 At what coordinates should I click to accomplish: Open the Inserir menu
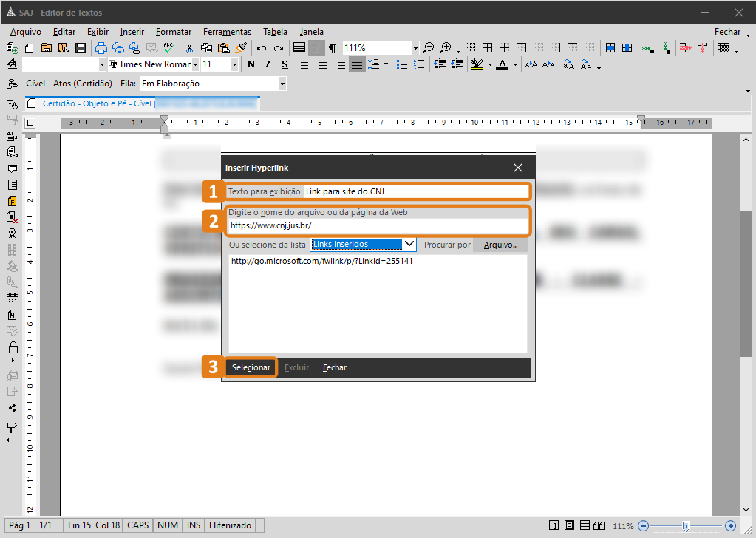coord(132,32)
